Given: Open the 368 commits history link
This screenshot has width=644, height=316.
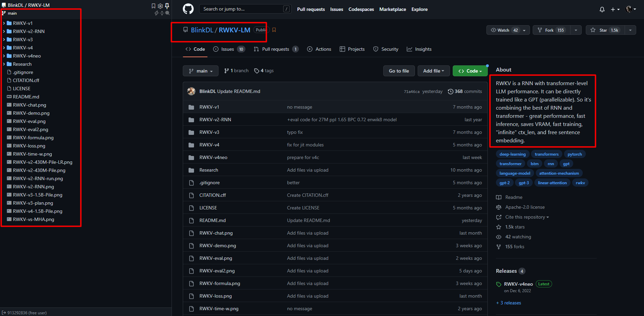Looking at the screenshot, I should coord(465,91).
